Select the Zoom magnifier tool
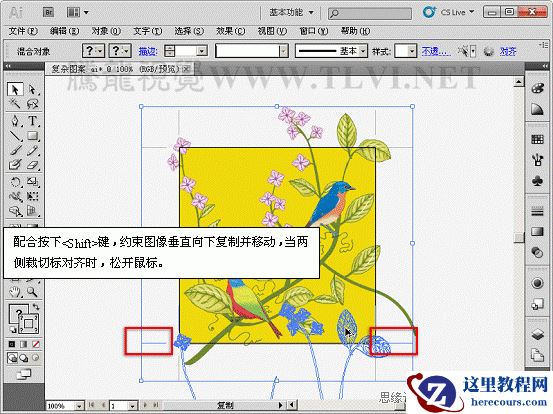Viewport: 553px width, 414px height. (x=32, y=292)
